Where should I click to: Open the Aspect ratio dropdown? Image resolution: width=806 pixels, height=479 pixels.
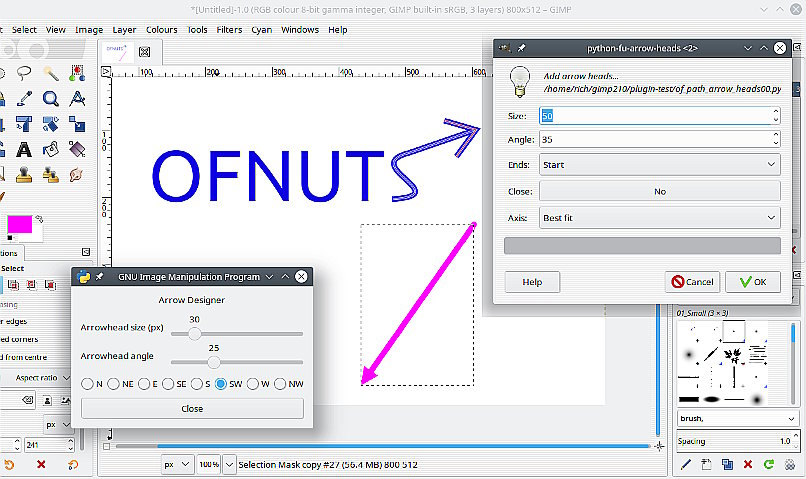click(36, 378)
